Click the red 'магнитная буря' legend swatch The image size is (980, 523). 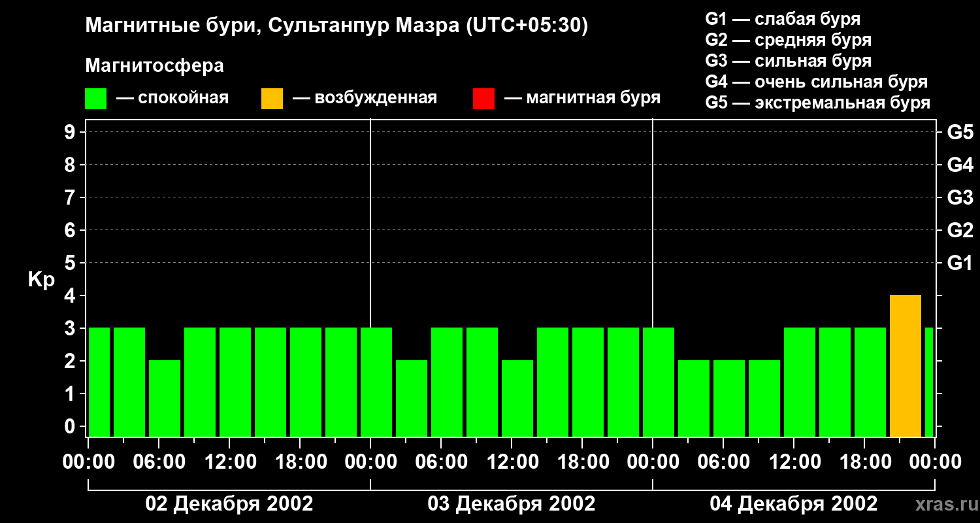pyautogui.click(x=484, y=99)
